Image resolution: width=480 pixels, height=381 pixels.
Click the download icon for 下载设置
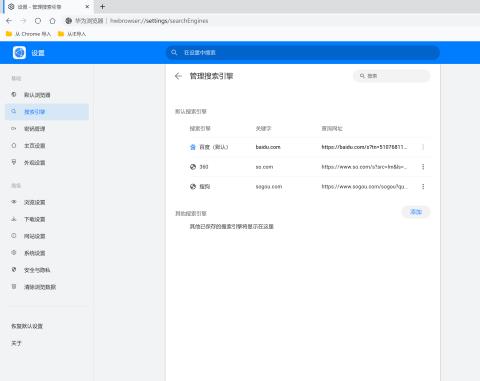pyautogui.click(x=14, y=219)
